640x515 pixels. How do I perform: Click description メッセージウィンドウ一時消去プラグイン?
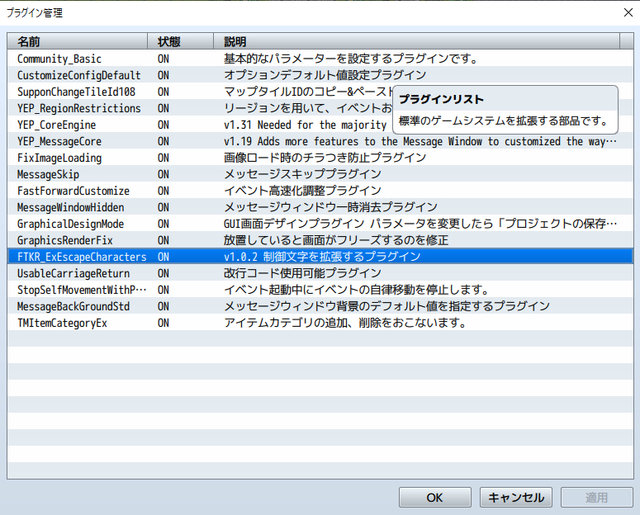331,207
